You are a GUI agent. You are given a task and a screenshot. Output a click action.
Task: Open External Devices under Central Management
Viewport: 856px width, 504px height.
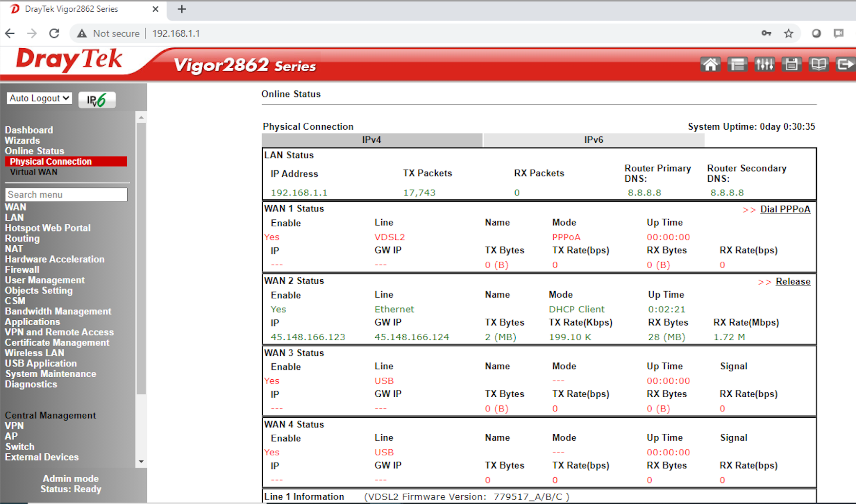pos(41,457)
